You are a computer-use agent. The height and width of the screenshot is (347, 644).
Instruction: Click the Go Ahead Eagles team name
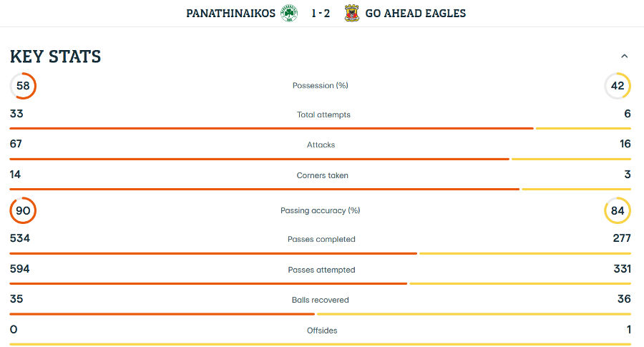tap(415, 14)
